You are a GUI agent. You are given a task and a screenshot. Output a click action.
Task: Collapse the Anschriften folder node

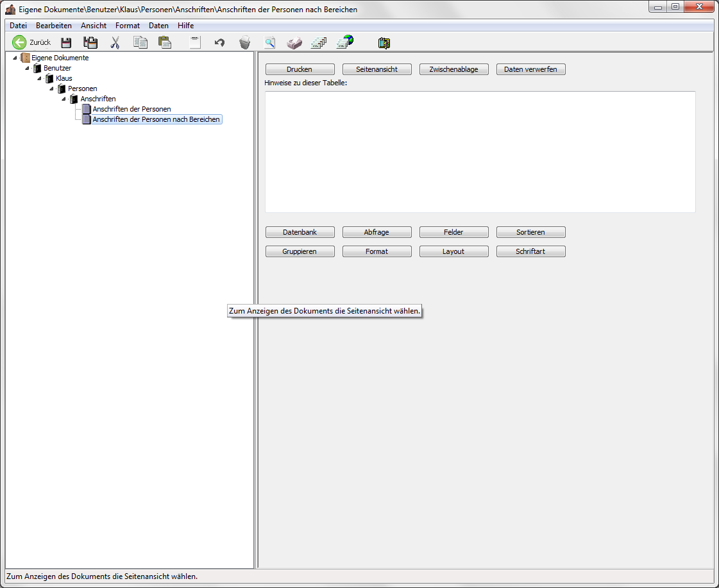click(x=63, y=99)
